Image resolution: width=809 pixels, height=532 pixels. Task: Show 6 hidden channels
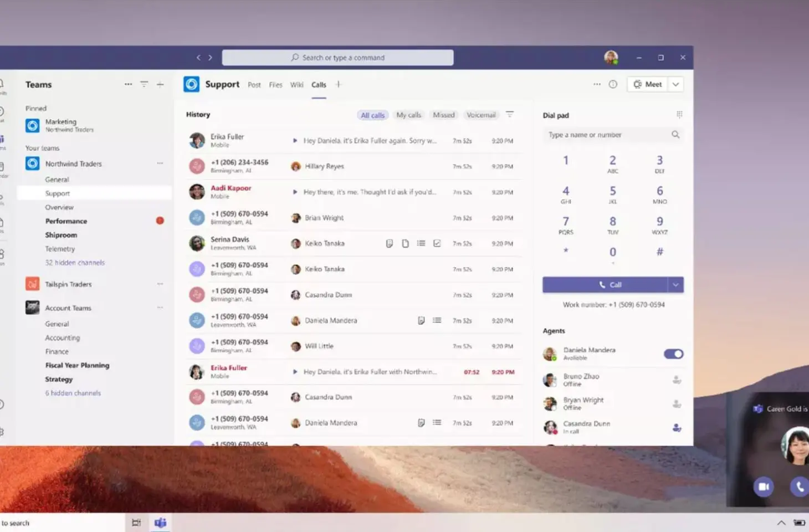[73, 393]
